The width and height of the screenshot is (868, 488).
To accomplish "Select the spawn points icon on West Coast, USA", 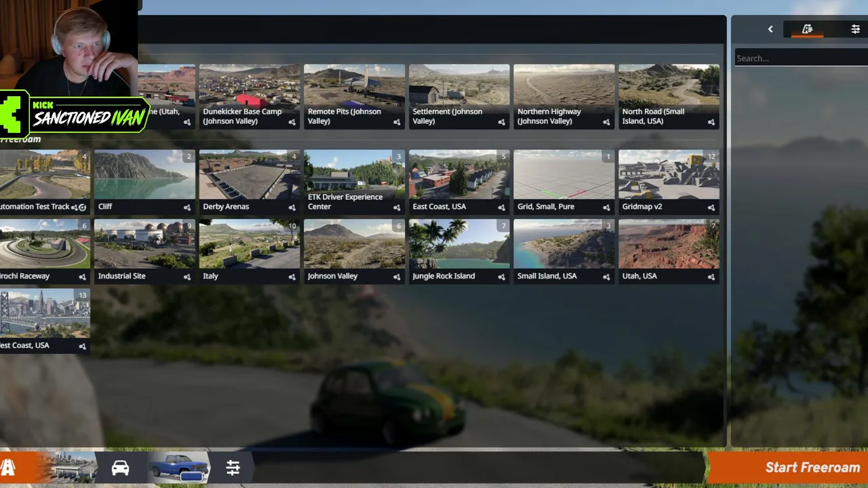I will (82, 346).
